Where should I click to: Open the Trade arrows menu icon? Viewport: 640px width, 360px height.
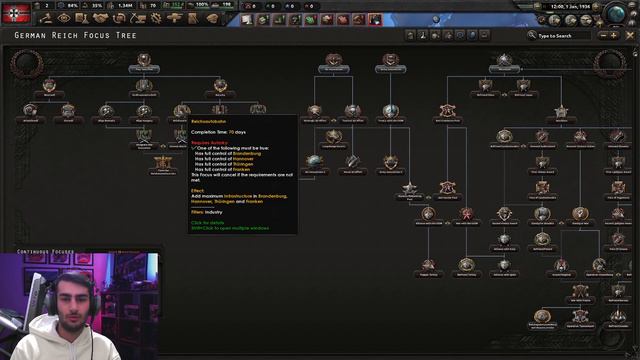tap(119, 18)
